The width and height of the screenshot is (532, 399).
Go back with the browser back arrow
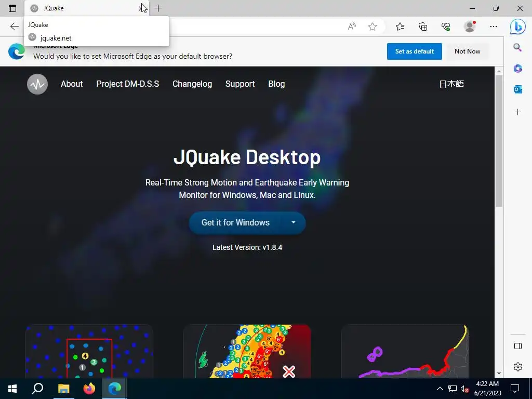pyautogui.click(x=14, y=26)
